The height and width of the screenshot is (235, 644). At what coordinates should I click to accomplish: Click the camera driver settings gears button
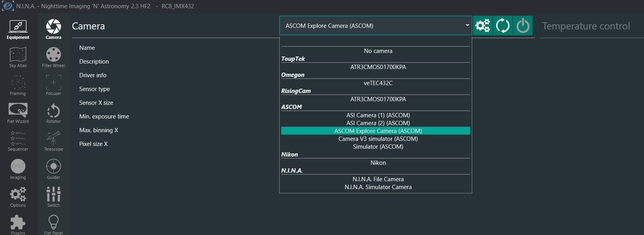pos(483,26)
